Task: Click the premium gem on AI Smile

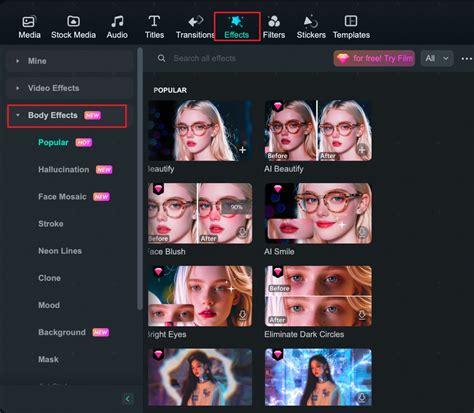Action: [278, 189]
